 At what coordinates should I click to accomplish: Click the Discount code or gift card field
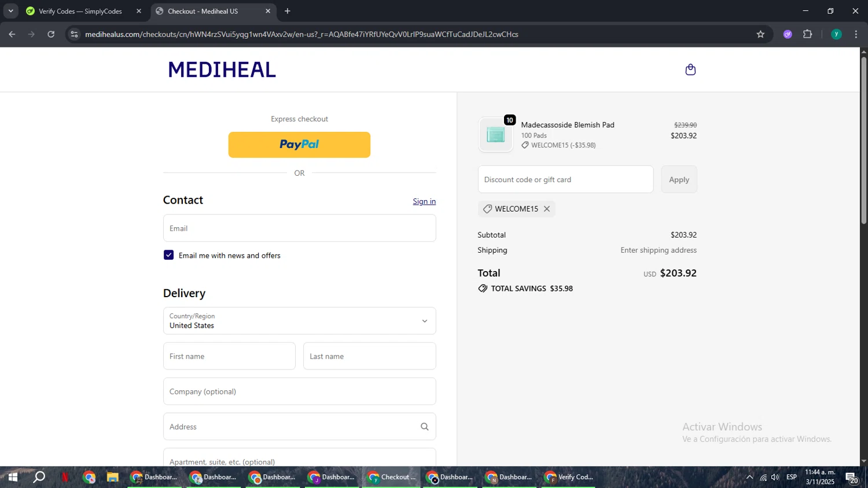(x=565, y=179)
